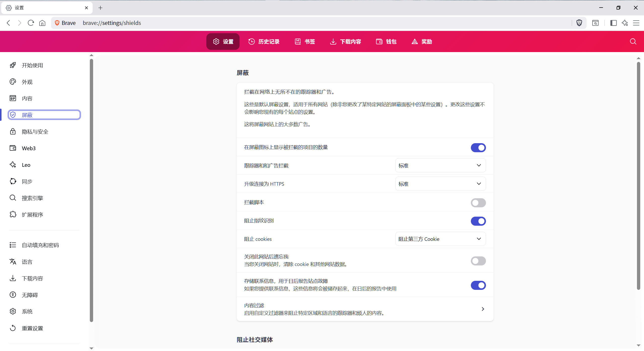
Task: Open the Brave main hamburger menu
Action: 636,23
